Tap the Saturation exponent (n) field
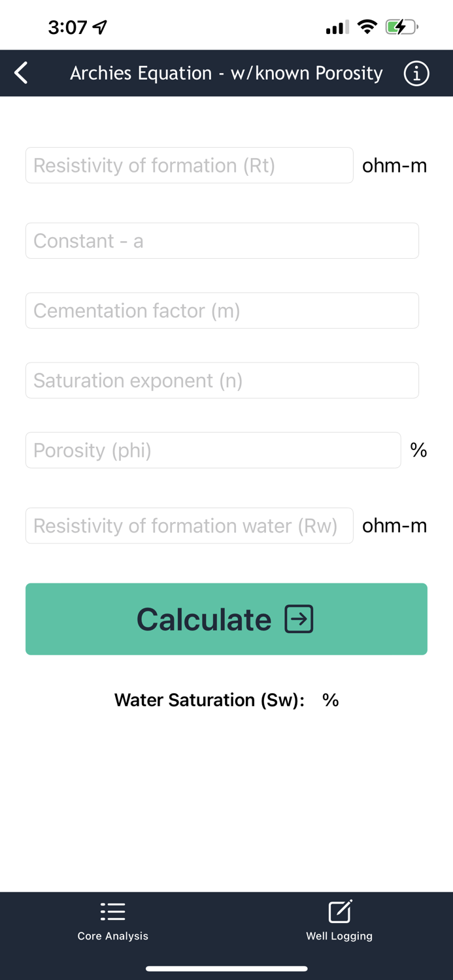 (222, 380)
